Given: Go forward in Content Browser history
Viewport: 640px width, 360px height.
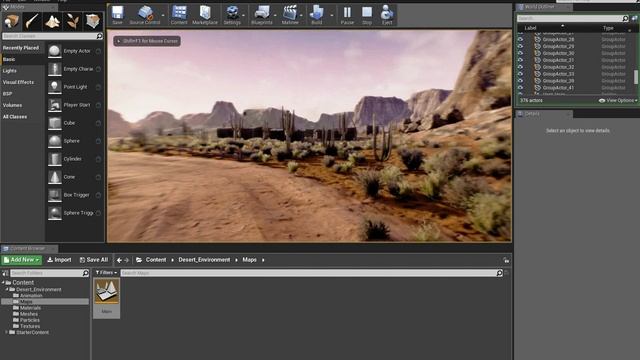Looking at the screenshot, I should click(127, 260).
